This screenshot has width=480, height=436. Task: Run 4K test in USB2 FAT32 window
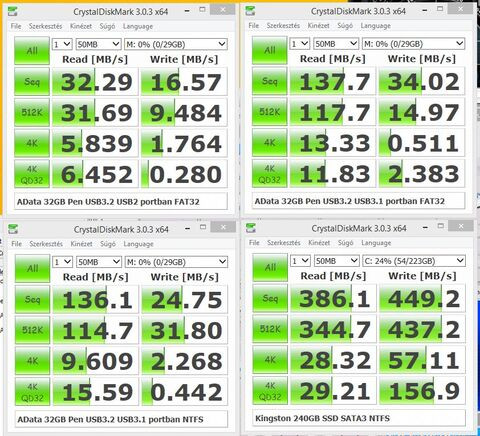coord(32,143)
